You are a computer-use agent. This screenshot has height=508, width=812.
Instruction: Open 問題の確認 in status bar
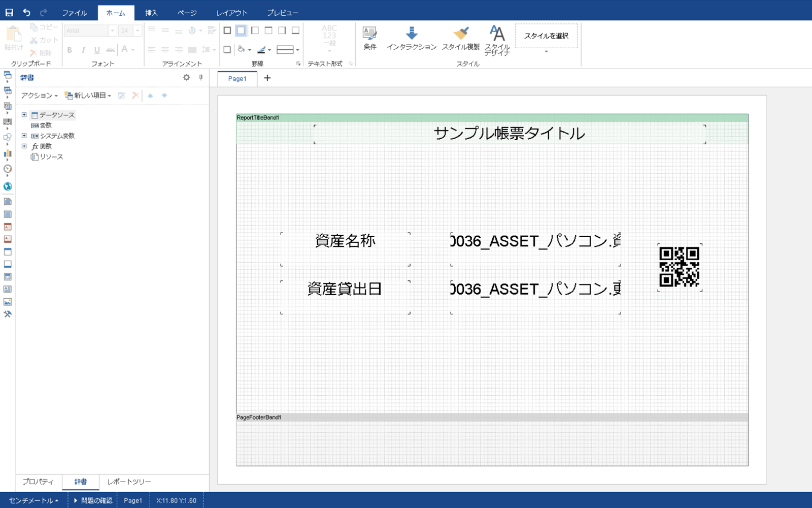point(93,500)
